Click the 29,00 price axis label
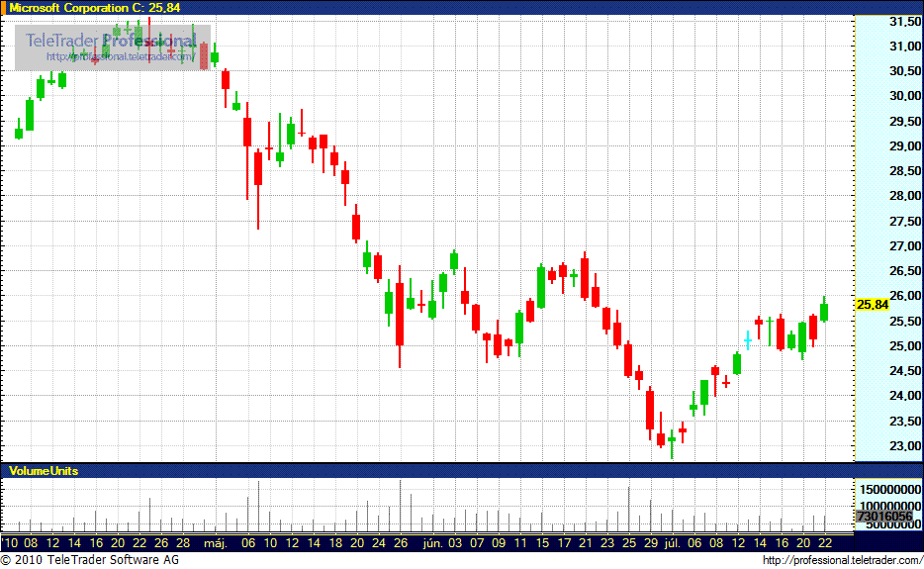The image size is (924, 569). [x=904, y=145]
